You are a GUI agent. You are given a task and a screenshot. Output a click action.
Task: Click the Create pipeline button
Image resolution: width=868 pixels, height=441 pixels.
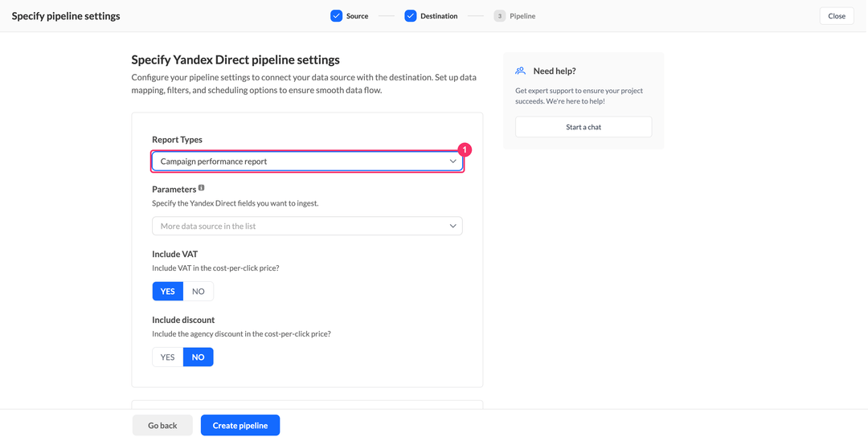pos(240,426)
